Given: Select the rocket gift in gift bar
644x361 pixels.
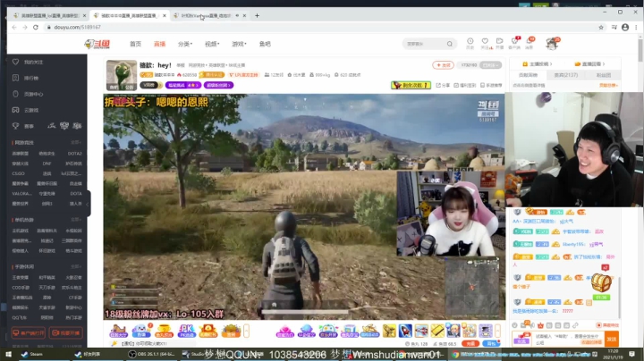Looking at the screenshot, I should coord(405,331).
